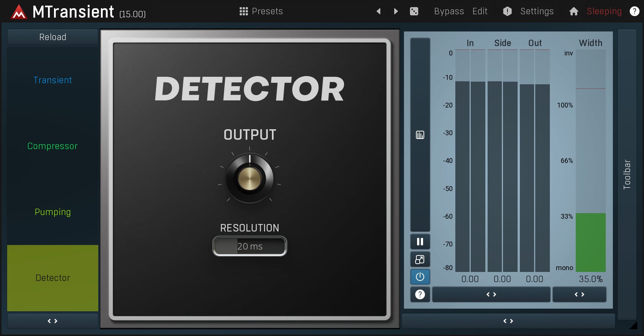Click the home icon
Screen dimensions: 644x336
click(573, 12)
